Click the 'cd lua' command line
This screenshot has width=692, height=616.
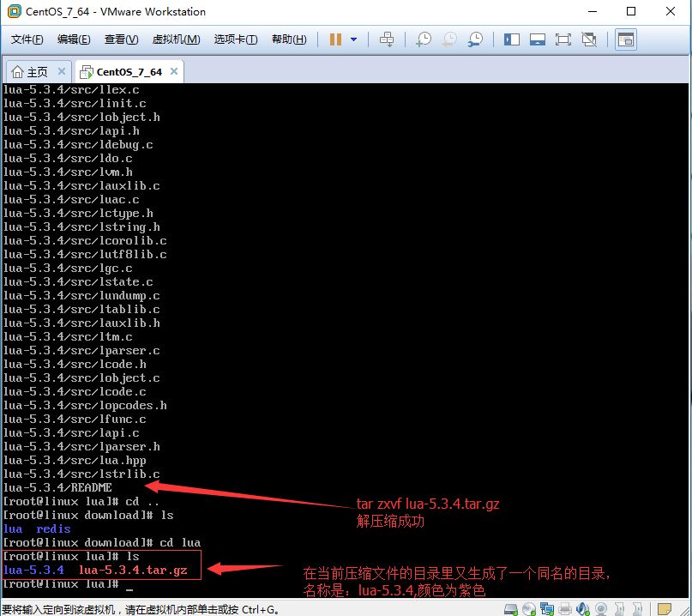[101, 543]
